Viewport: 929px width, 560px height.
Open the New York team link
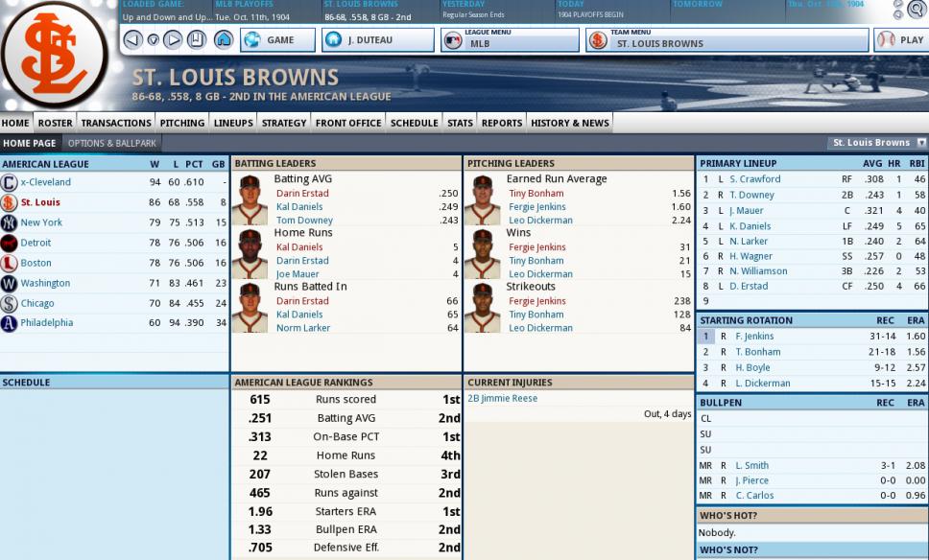[41, 222]
